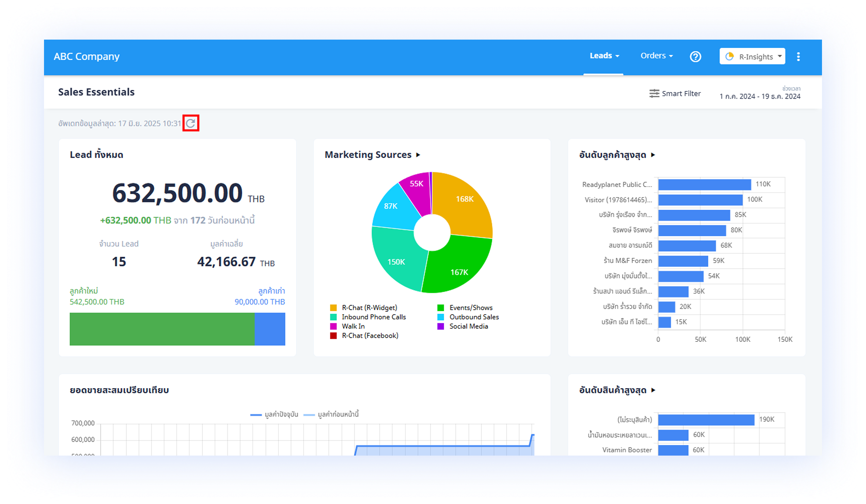Image resolution: width=866 pixels, height=504 pixels.
Task: Expand the อันดับลูกค้าสูงสุด arrow
Action: 653,155
